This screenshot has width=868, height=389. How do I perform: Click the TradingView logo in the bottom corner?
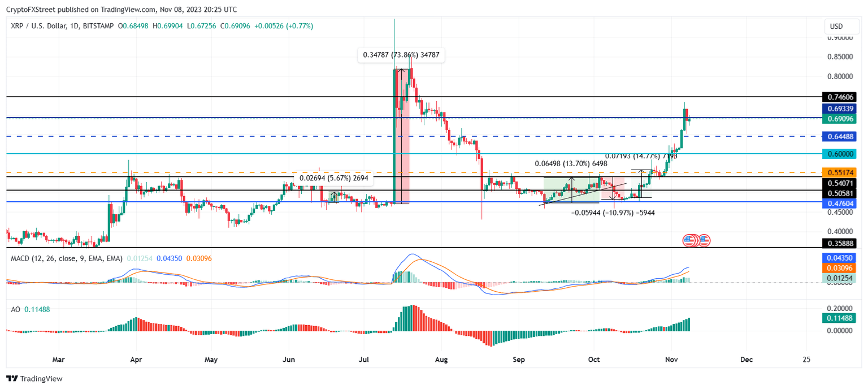pyautogui.click(x=12, y=378)
